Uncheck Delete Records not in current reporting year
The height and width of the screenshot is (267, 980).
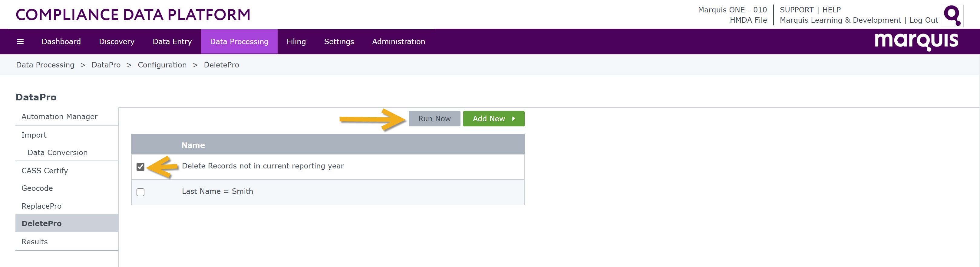pos(140,167)
